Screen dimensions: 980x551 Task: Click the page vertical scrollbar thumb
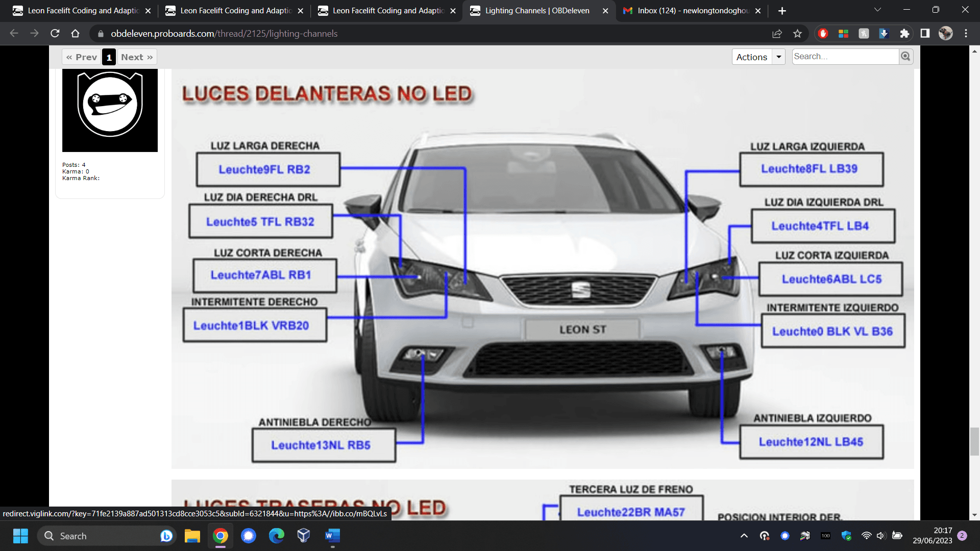click(974, 441)
